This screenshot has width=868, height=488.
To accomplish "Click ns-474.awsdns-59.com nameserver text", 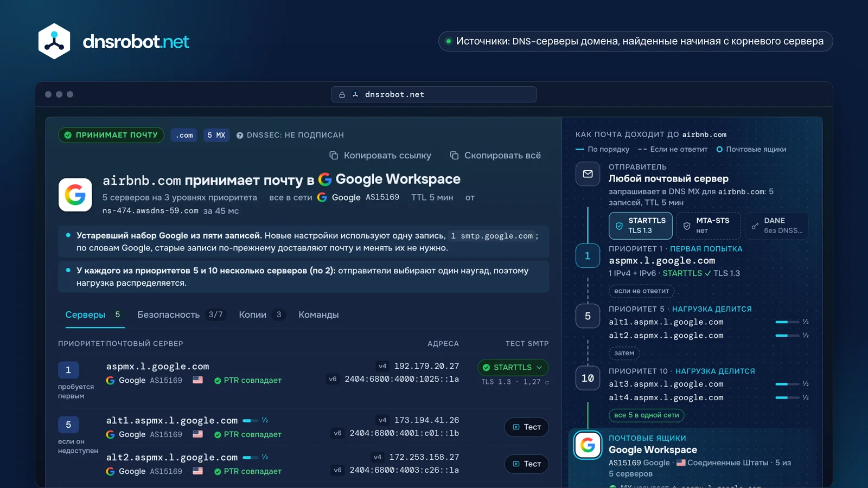I will coord(150,211).
